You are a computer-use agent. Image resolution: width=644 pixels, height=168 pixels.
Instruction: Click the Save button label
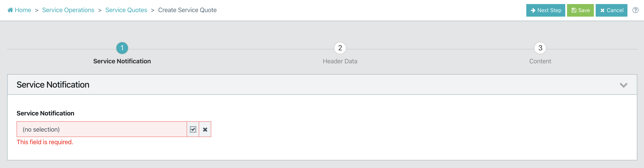(584, 10)
